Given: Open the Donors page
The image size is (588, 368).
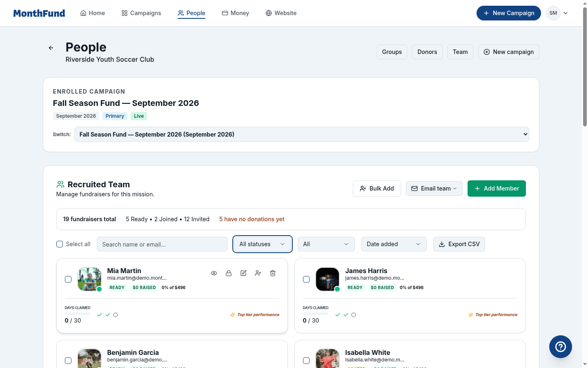Looking at the screenshot, I should click(x=428, y=52).
